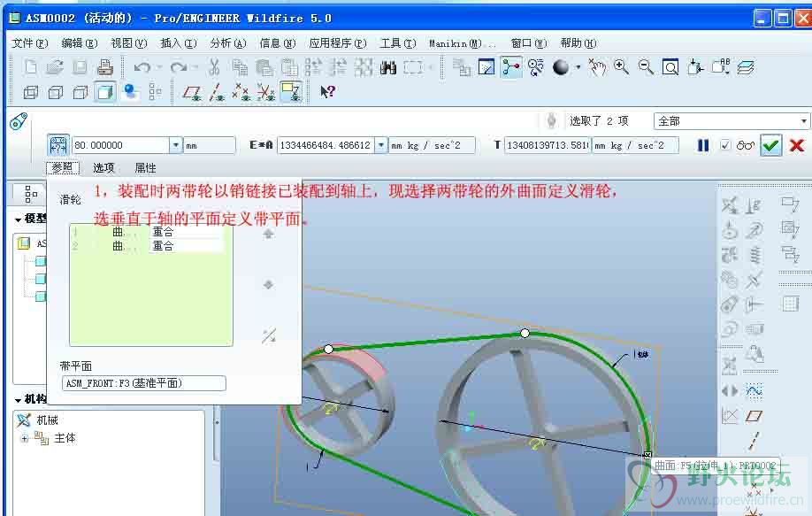The height and width of the screenshot is (516, 812).
Task: Click the scissors cut icon
Action: pos(214,67)
